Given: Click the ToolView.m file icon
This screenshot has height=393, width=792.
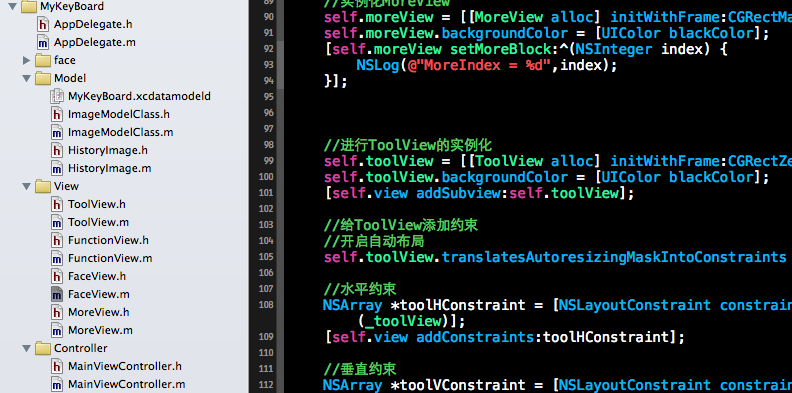Looking at the screenshot, I should tap(57, 222).
